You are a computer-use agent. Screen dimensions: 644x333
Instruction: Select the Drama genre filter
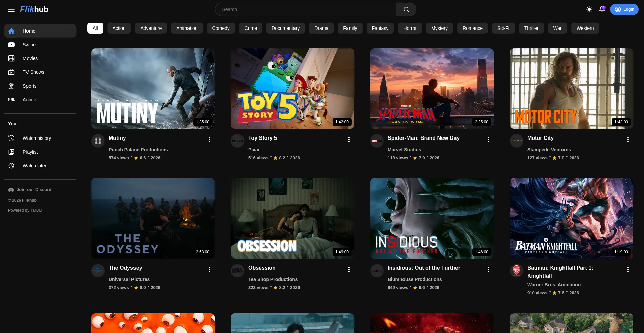click(321, 28)
